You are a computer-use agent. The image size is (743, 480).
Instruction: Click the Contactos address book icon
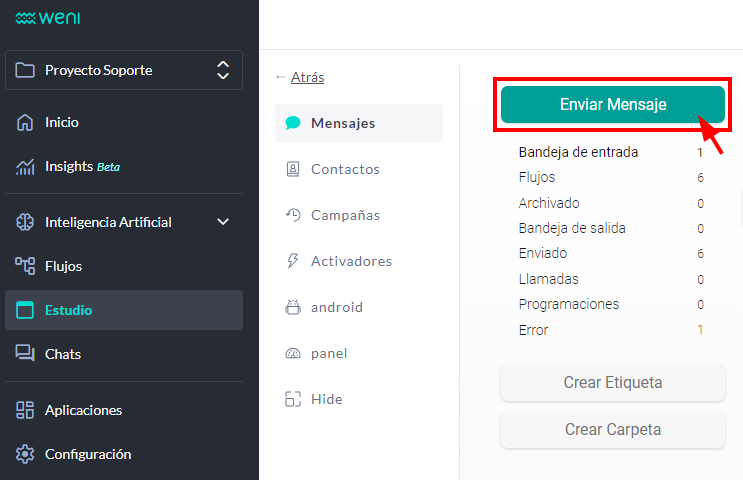(293, 169)
